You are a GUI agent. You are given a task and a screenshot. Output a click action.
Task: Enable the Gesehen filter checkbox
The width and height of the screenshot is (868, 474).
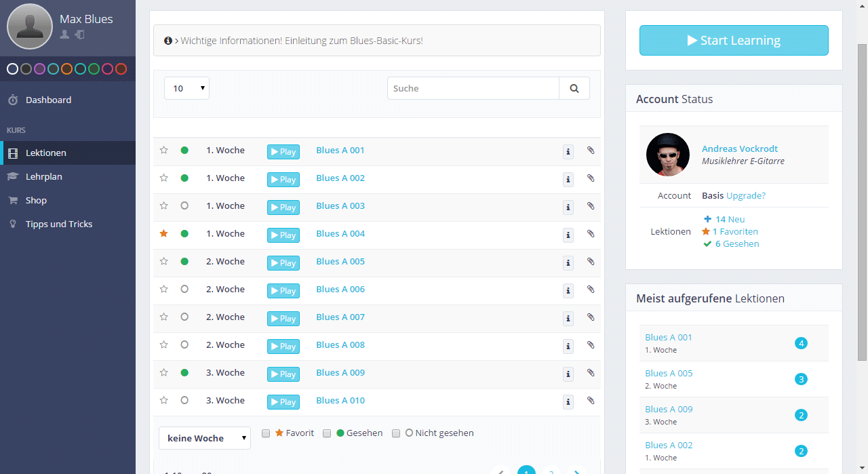pyautogui.click(x=327, y=433)
